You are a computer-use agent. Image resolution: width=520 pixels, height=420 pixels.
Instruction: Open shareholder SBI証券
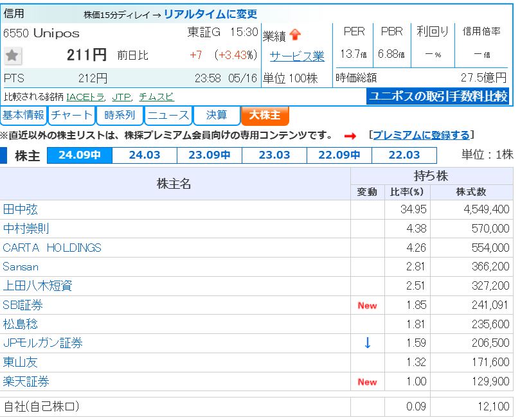(23, 305)
